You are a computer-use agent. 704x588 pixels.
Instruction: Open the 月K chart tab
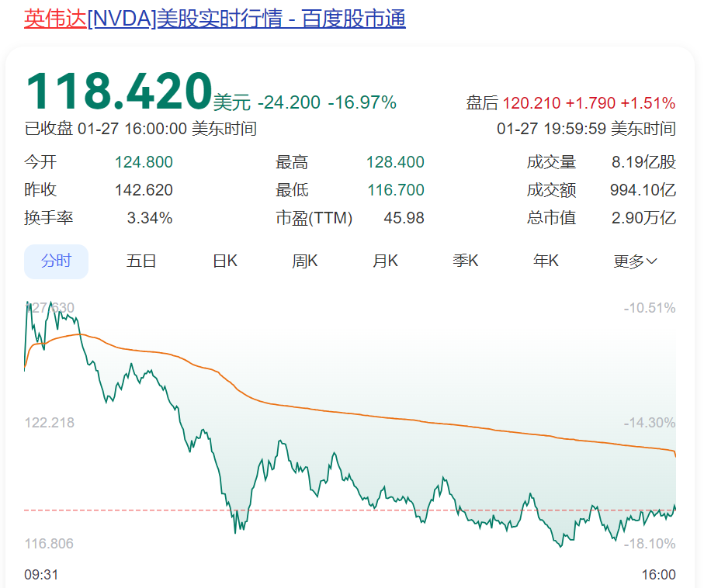click(x=385, y=261)
